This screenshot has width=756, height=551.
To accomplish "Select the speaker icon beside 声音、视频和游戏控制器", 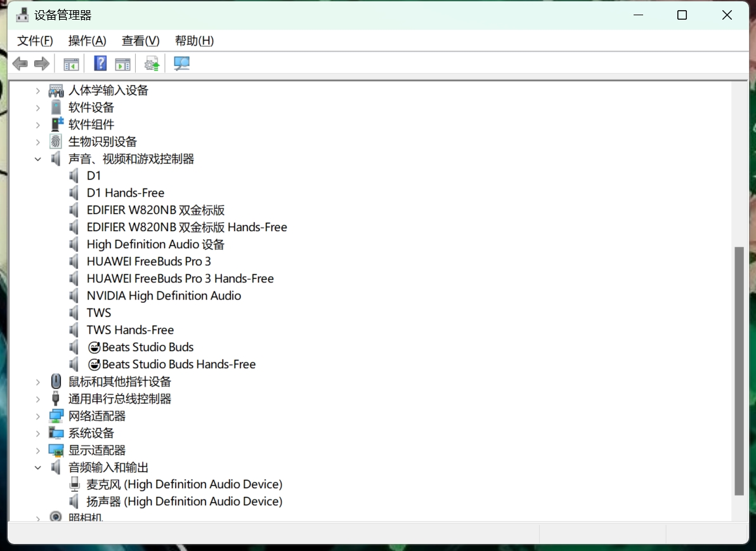I will pos(56,159).
